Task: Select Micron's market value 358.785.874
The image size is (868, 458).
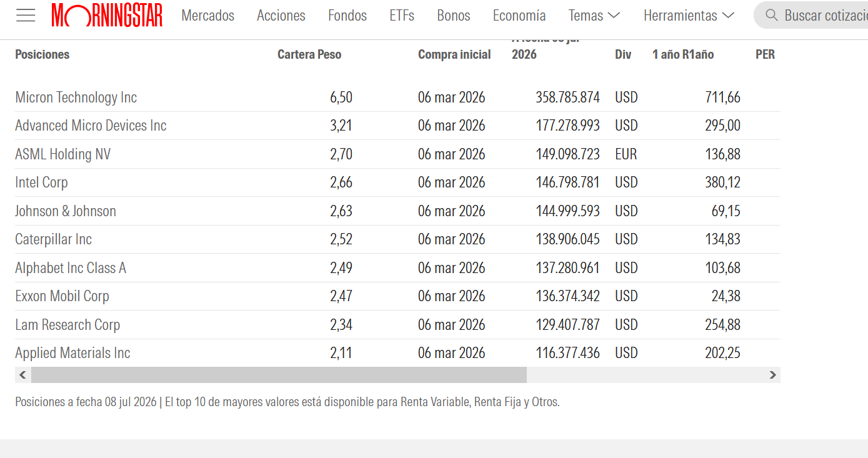Action: pos(567,97)
